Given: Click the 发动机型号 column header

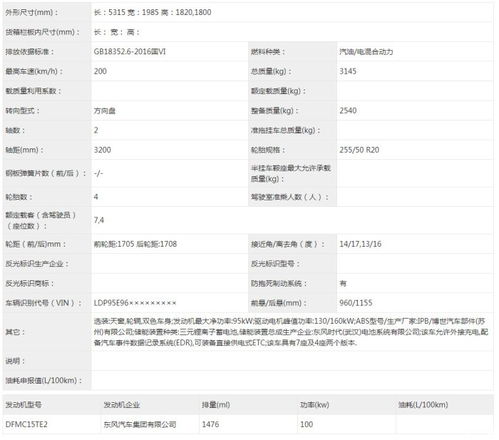Looking at the screenshot, I should click(x=23, y=405).
